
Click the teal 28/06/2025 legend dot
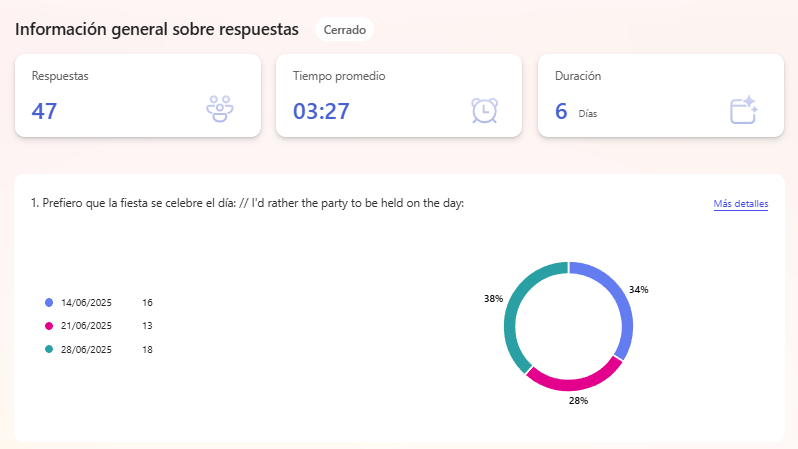[49, 349]
